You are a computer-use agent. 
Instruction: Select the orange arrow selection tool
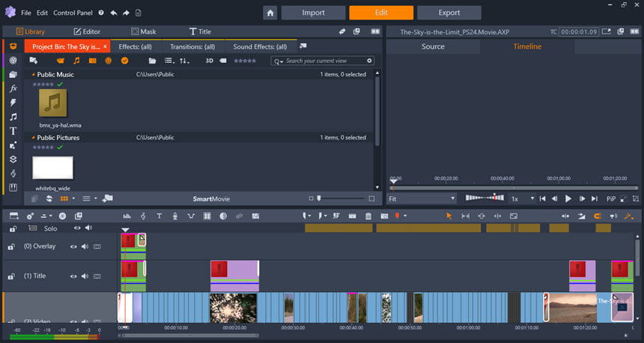coord(449,216)
